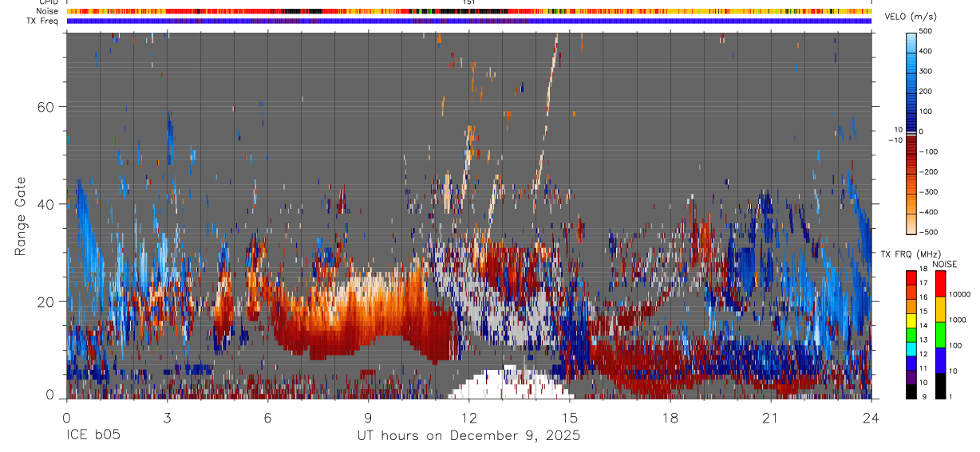
Task: Click the Range Gate y-axis title
Action: click(x=20, y=218)
